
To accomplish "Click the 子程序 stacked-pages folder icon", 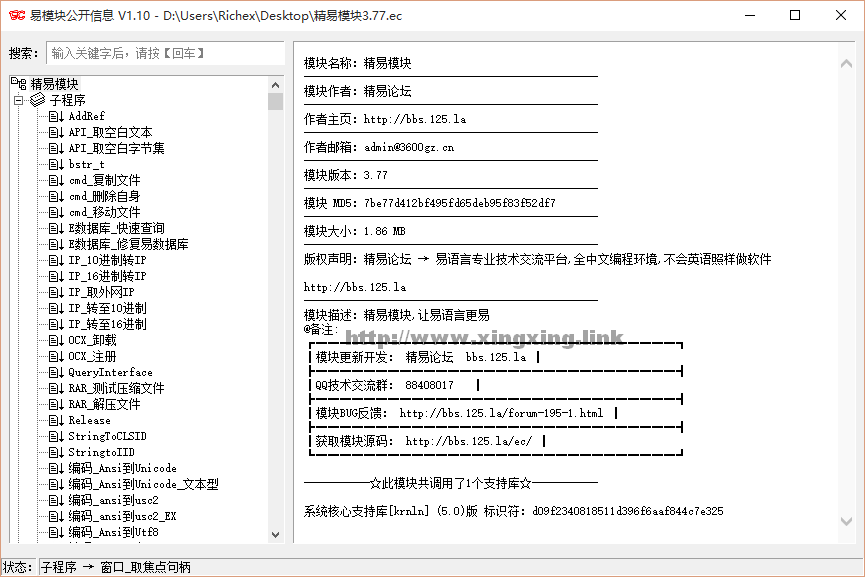I will [38, 100].
